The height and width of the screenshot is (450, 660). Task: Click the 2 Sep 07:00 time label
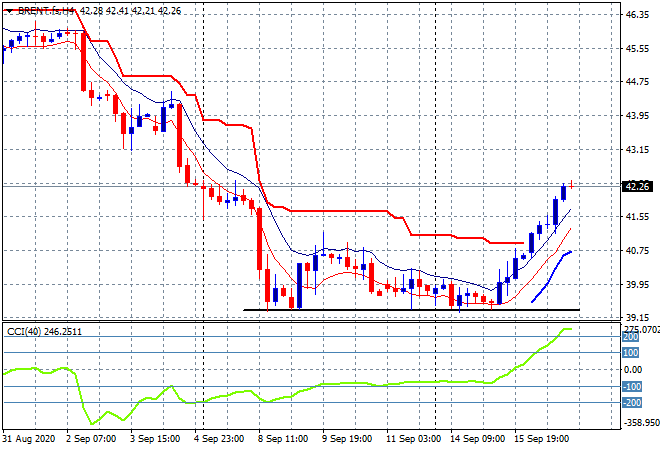click(x=91, y=439)
